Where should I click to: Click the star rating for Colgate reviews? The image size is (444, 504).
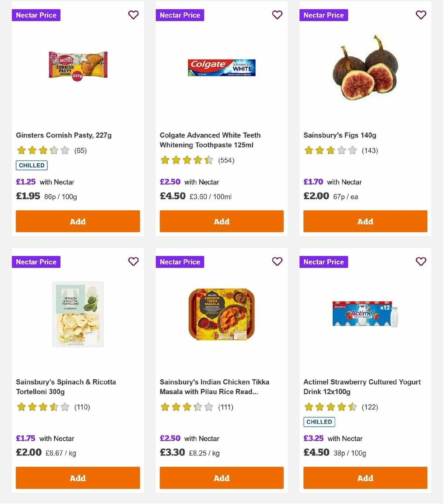click(186, 160)
